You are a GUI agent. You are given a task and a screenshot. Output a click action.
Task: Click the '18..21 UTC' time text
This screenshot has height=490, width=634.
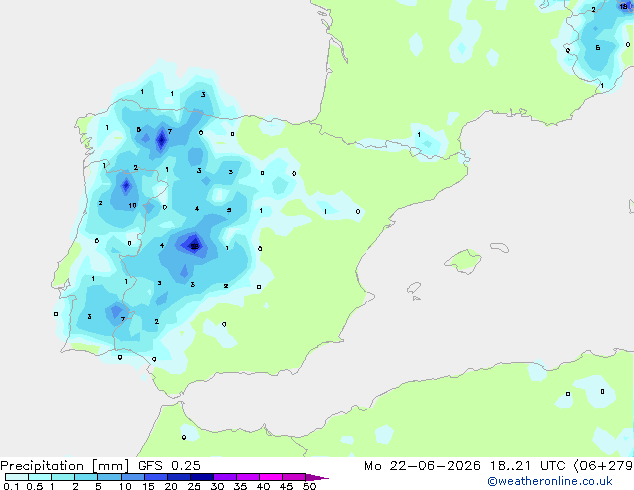[x=527, y=466]
